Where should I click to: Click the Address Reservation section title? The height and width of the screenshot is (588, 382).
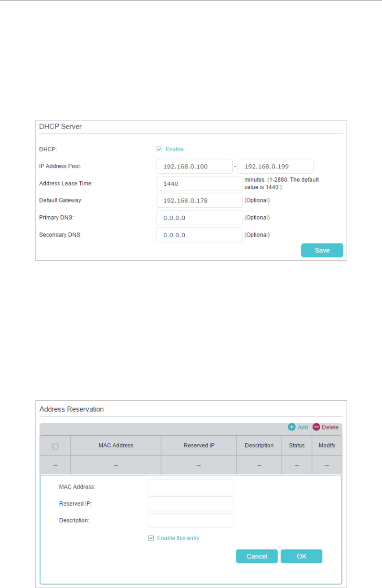[x=72, y=409]
